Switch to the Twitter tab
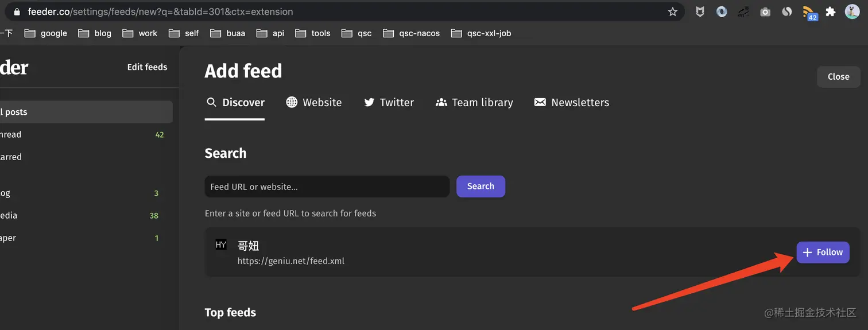 coord(389,103)
